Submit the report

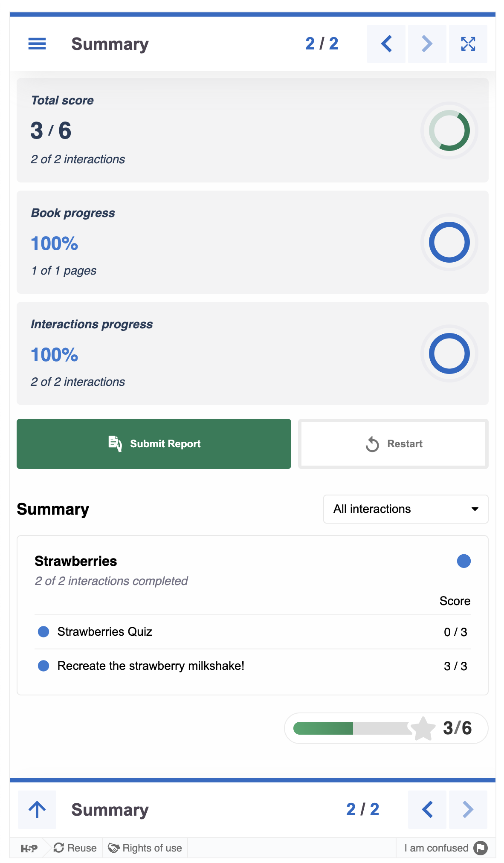(x=154, y=444)
